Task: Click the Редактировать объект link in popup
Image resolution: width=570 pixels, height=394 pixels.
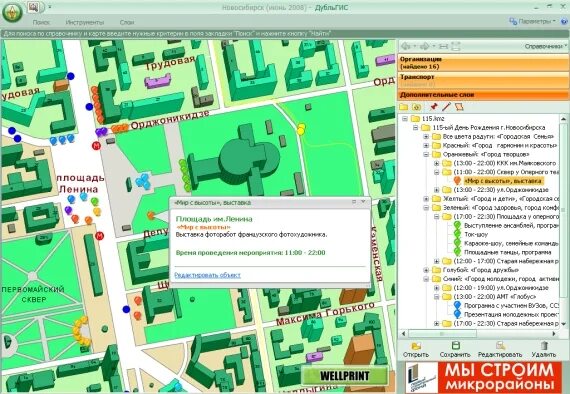Action: [x=207, y=275]
